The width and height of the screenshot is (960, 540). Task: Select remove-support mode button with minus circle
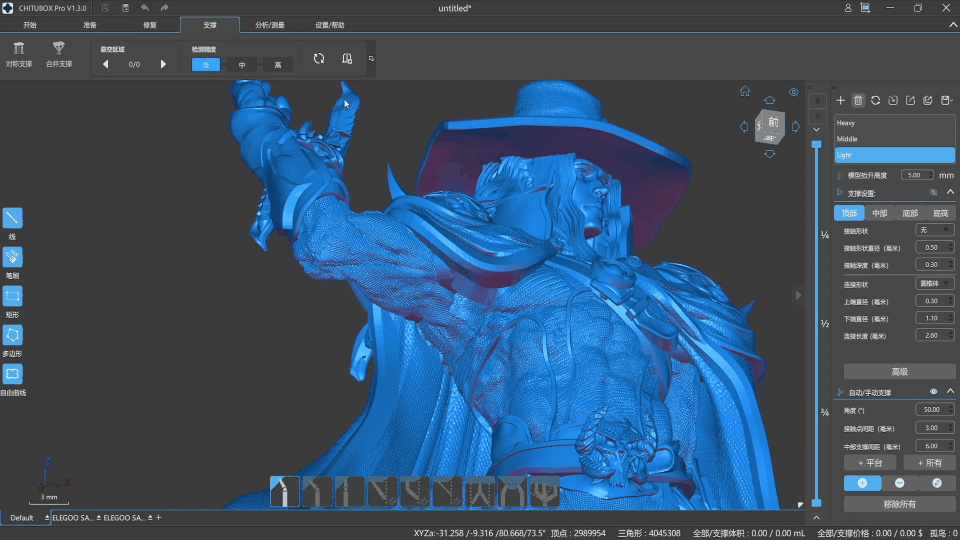click(899, 483)
